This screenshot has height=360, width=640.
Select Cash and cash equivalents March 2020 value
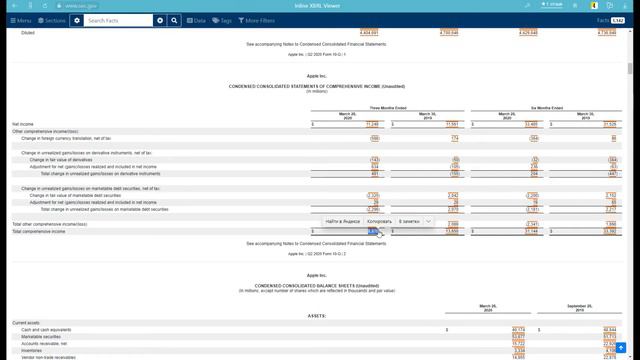518,330
